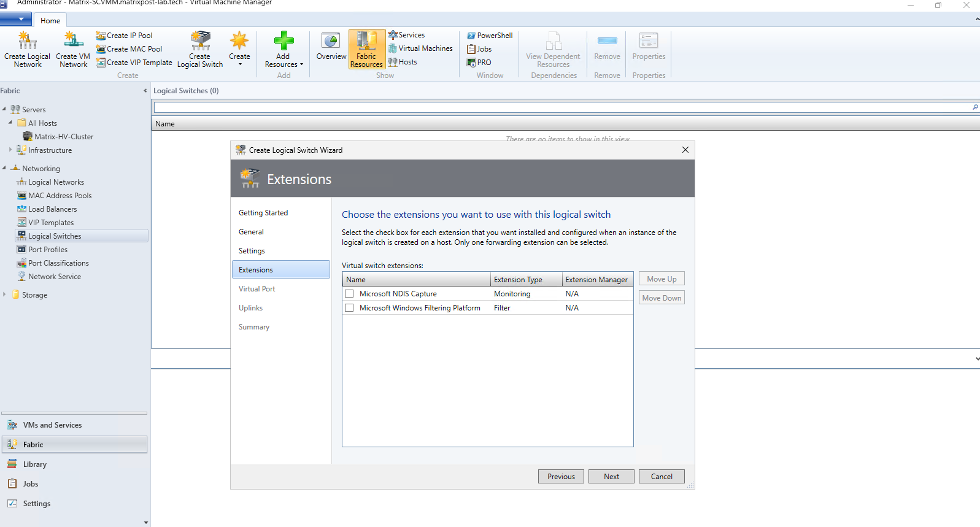This screenshot has height=527, width=980.
Task: Open the application file menu dropdown
Action: click(16, 20)
